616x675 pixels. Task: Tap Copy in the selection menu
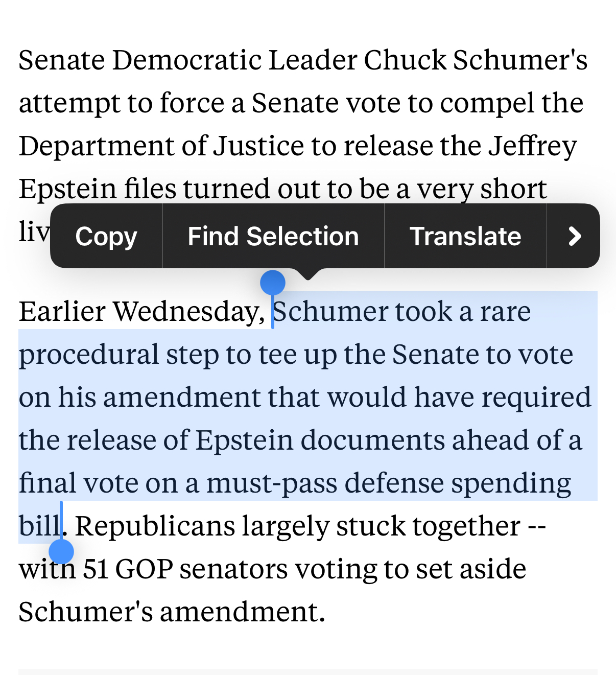[106, 237]
